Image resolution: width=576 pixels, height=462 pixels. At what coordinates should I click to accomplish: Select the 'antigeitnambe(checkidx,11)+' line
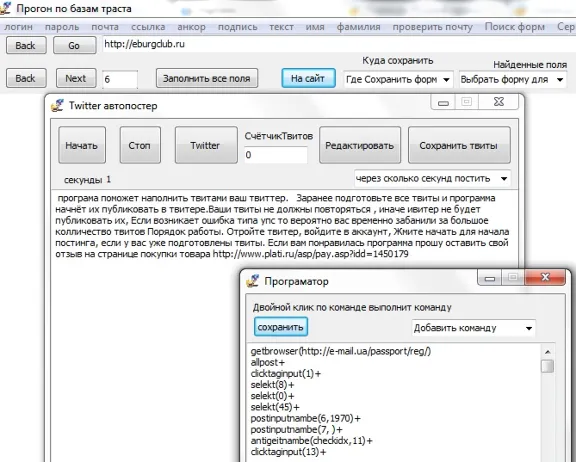pos(312,441)
